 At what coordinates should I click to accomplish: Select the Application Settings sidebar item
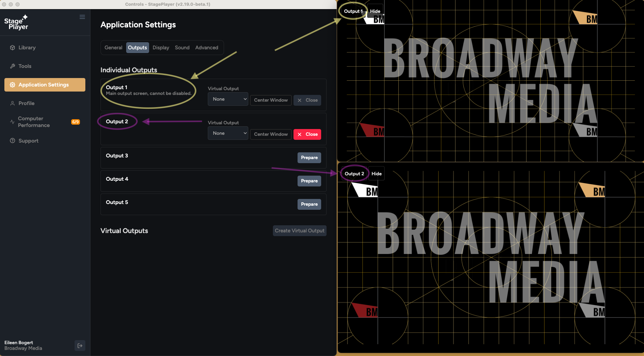pos(45,85)
